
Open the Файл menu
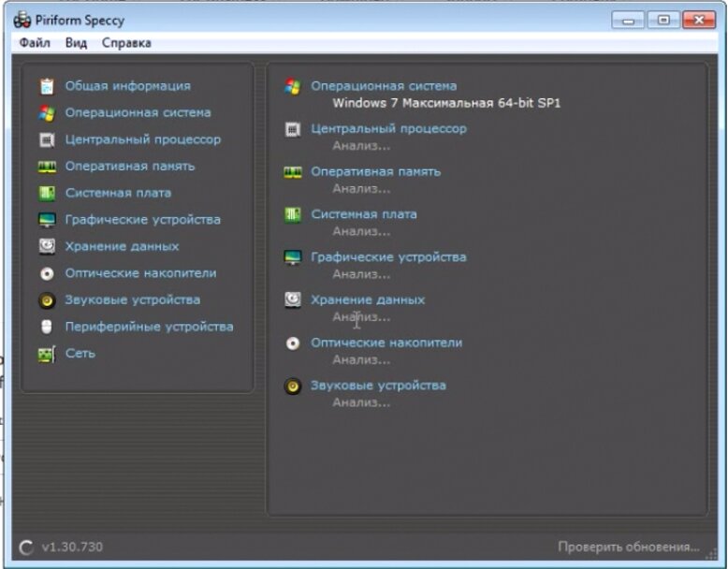35,43
